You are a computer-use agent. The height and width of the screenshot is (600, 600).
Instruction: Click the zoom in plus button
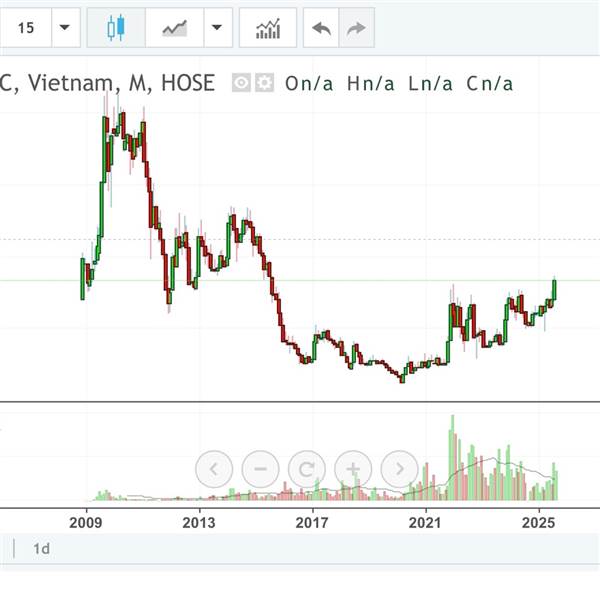coord(353,469)
